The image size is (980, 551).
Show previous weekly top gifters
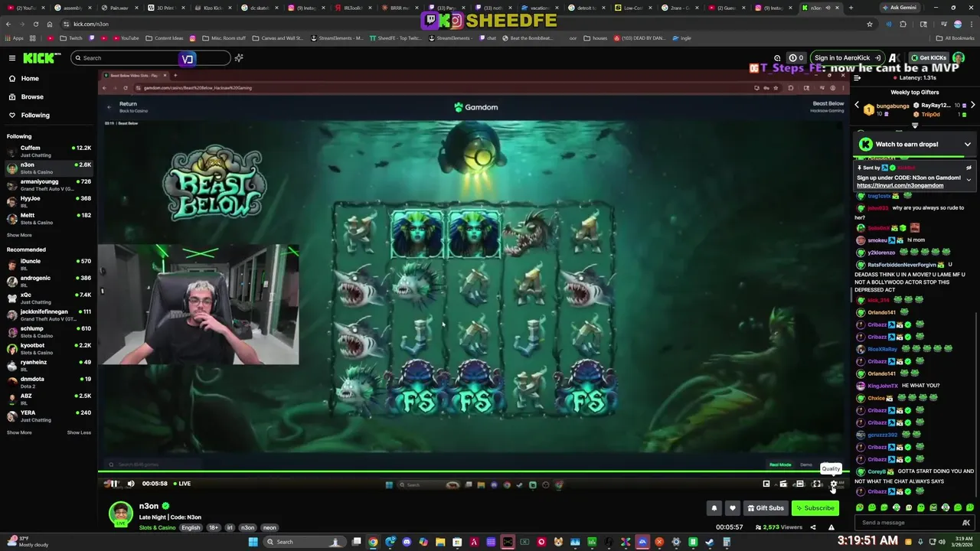pyautogui.click(x=857, y=106)
